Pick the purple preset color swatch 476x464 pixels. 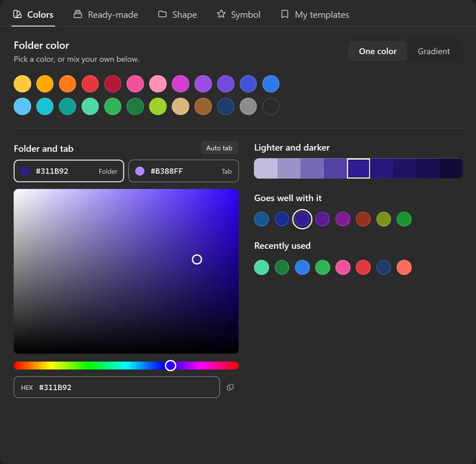click(x=203, y=84)
